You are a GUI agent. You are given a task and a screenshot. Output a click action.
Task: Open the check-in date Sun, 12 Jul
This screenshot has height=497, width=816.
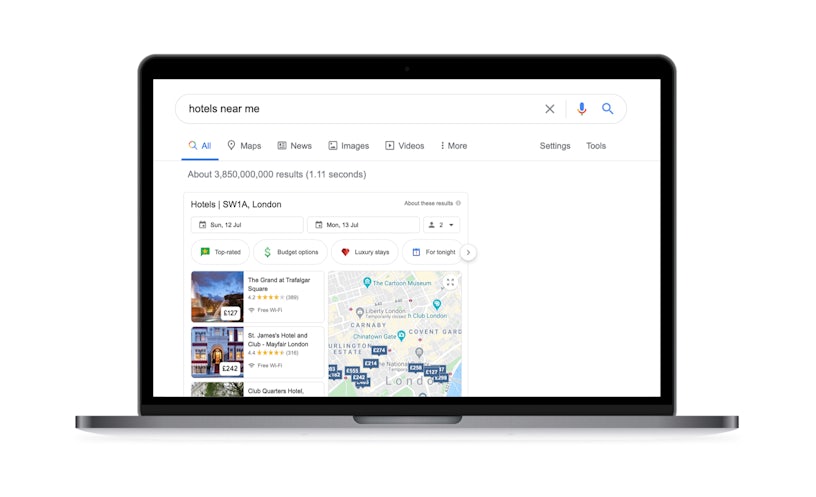pos(247,225)
